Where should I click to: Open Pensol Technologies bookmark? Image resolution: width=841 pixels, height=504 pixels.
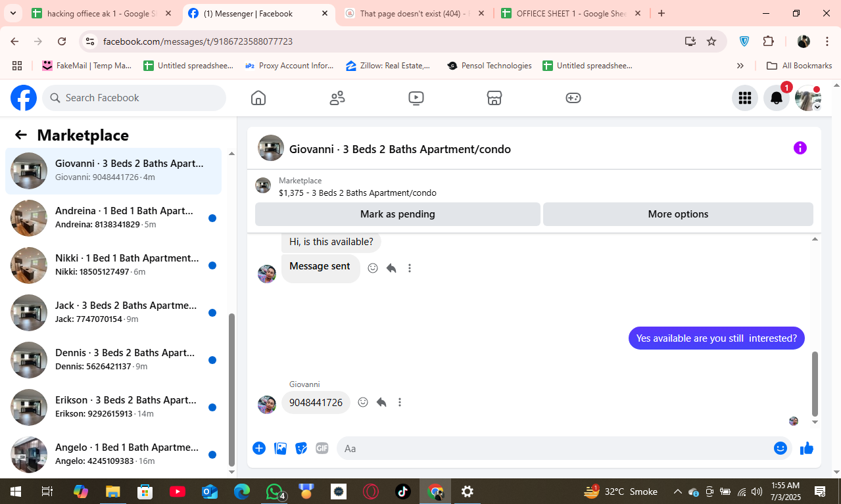tap(489, 66)
